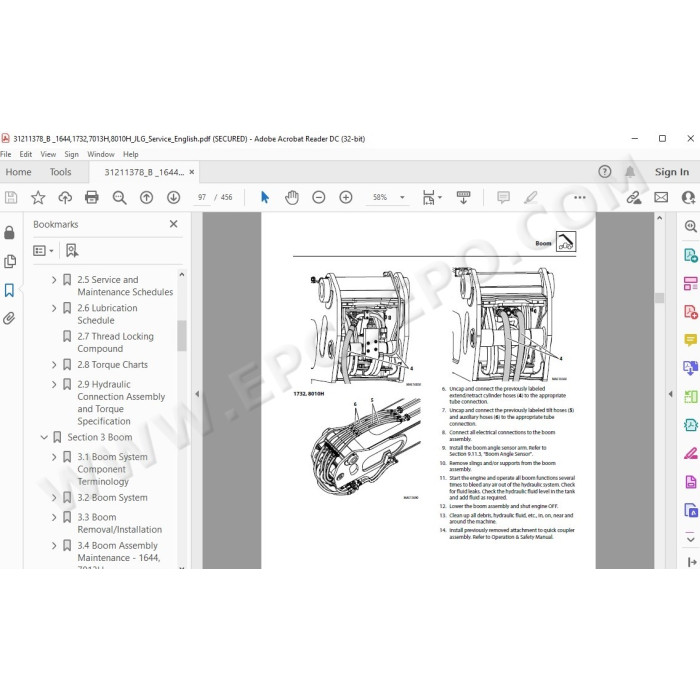
Task: Expand 3.3 Boom Removal/Installation bookmark
Action: click(54, 517)
